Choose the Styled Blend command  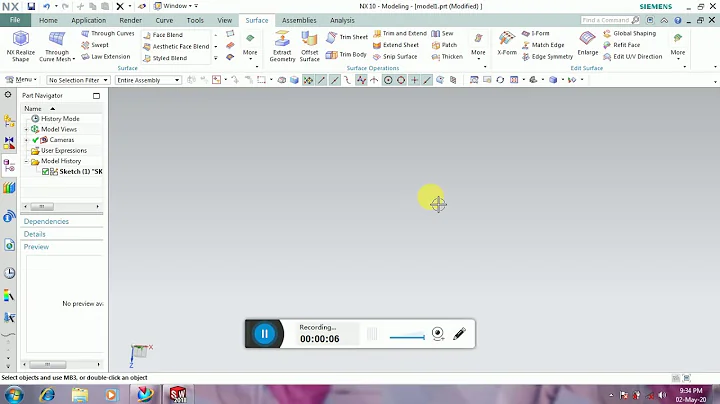[165, 58]
